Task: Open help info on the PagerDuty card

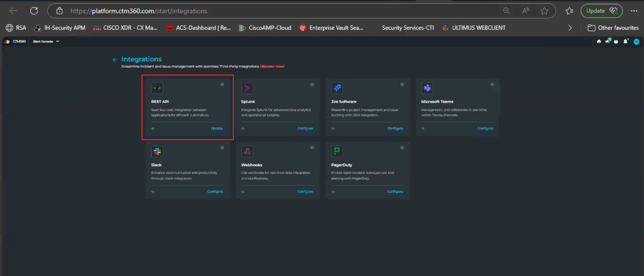Action: click(402, 148)
